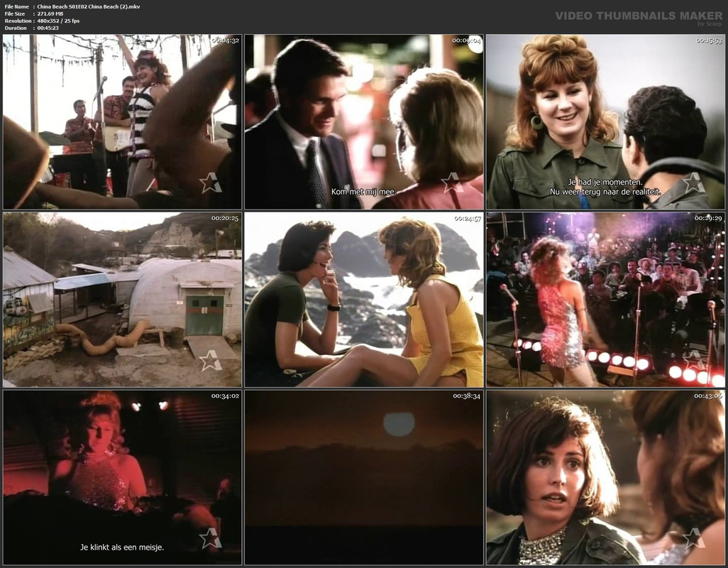Screen dimensions: 728x568
Task: Click the subtitle 'Kom met mij mee.'
Action: [x=363, y=192]
